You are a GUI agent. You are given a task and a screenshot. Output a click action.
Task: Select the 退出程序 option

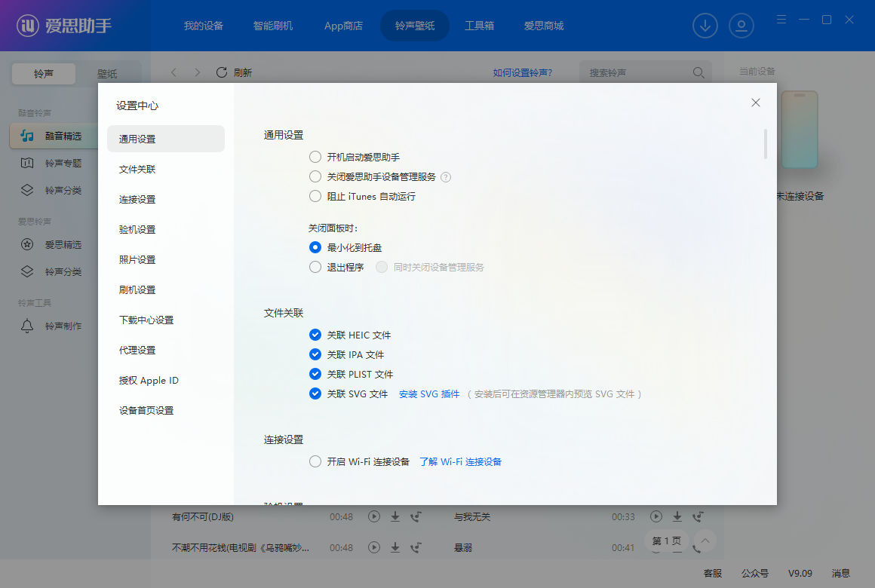click(315, 267)
